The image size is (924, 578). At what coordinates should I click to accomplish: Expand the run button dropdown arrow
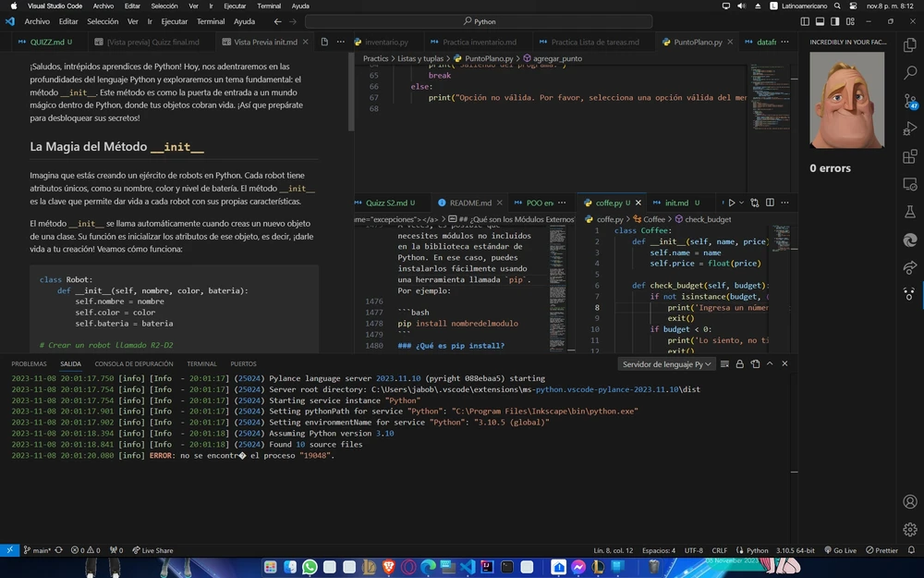(743, 203)
